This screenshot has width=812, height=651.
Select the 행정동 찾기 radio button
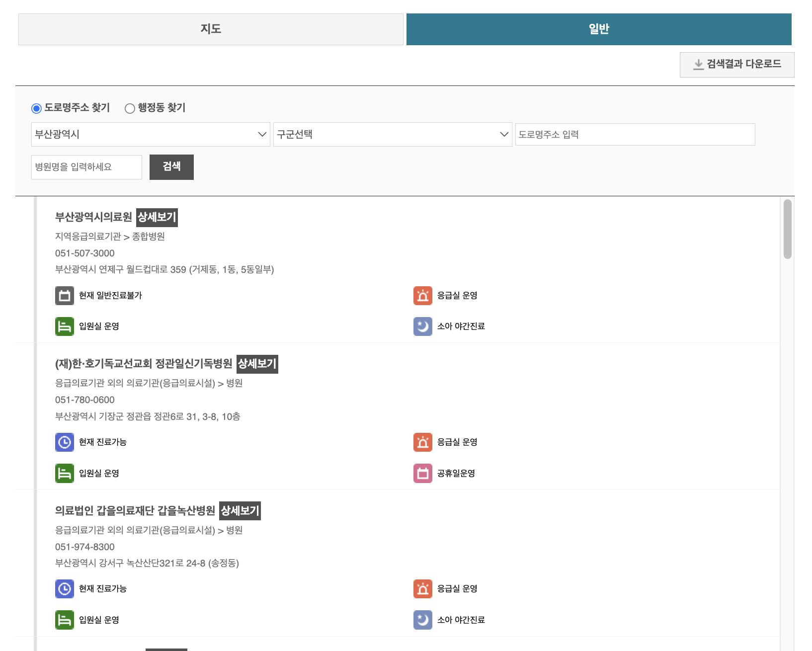[130, 108]
